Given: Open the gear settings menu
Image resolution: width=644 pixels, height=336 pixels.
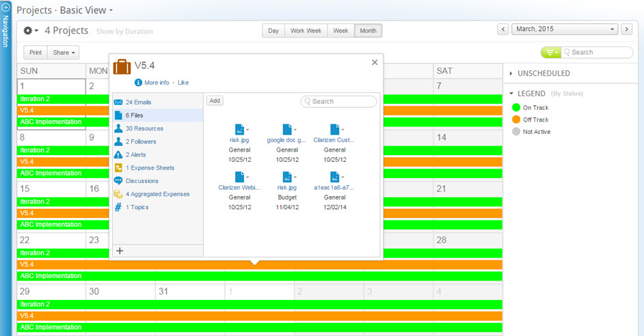Looking at the screenshot, I should click(x=30, y=30).
